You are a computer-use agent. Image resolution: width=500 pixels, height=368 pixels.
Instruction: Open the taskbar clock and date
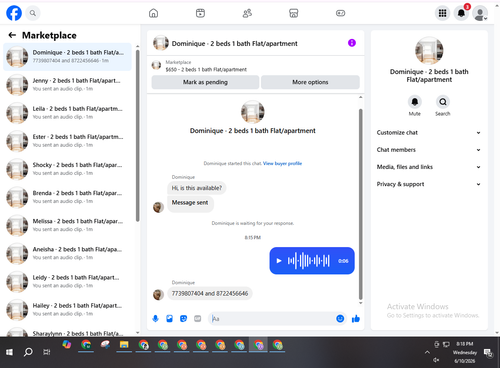click(465, 352)
